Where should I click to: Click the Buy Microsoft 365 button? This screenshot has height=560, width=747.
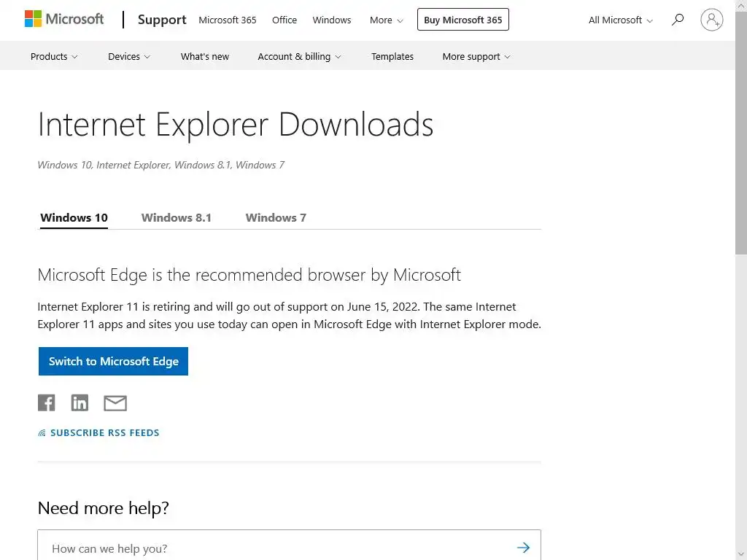[x=462, y=20]
